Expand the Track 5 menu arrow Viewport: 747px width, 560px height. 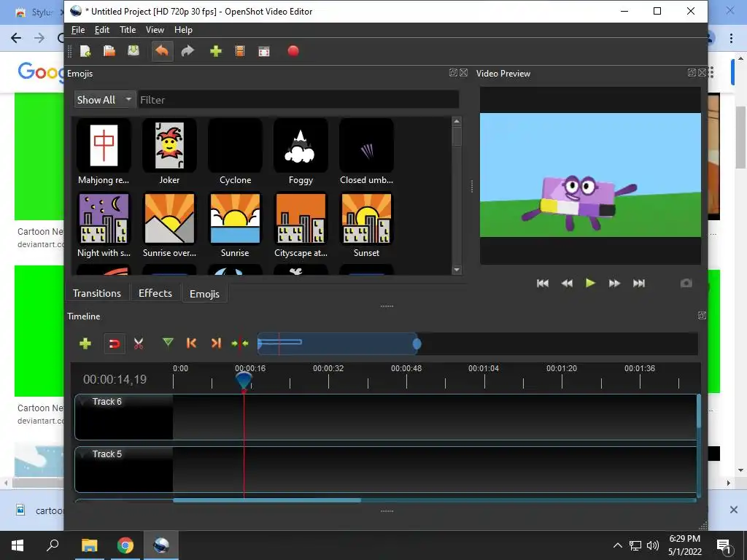coord(83,454)
